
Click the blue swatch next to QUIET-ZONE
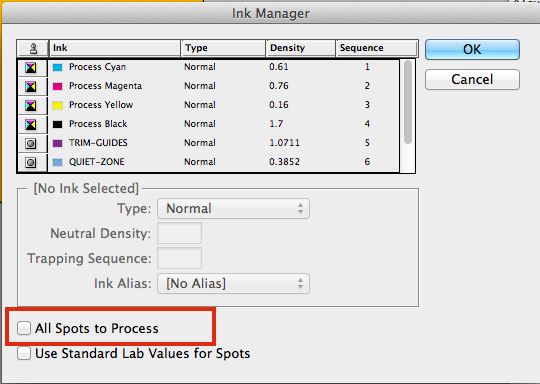(x=58, y=162)
